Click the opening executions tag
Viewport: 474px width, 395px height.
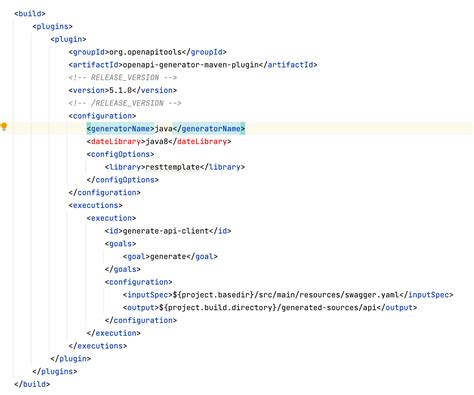(95, 205)
